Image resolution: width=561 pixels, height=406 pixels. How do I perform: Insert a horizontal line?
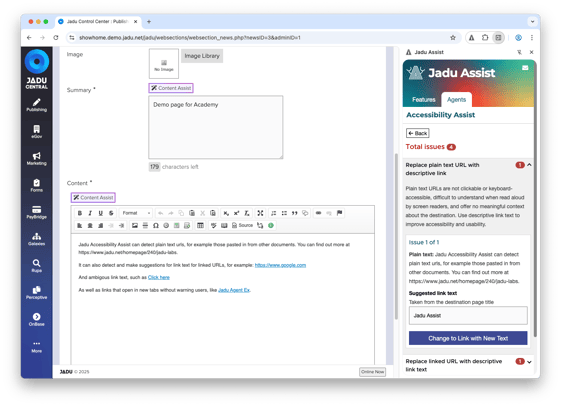[x=145, y=226]
